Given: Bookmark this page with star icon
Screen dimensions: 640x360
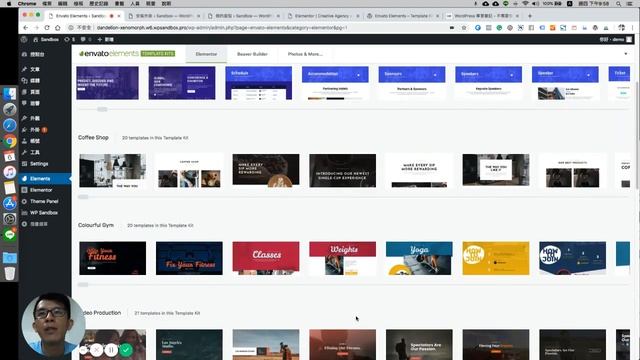Looking at the screenshot, I should pyautogui.click(x=464, y=28).
